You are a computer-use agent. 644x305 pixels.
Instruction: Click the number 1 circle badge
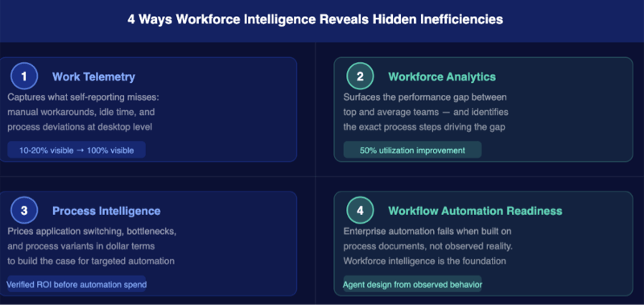coord(24,76)
